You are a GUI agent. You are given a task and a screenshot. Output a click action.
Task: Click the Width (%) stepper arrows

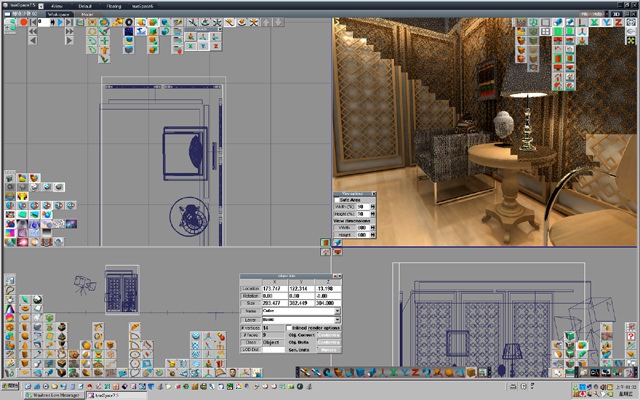tap(373, 207)
